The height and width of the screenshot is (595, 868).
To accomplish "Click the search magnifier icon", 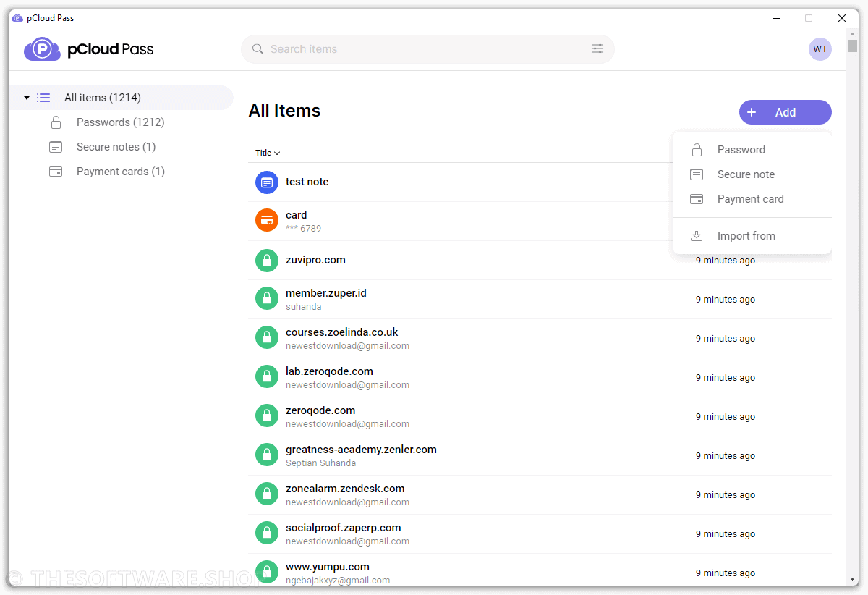I will click(x=258, y=49).
